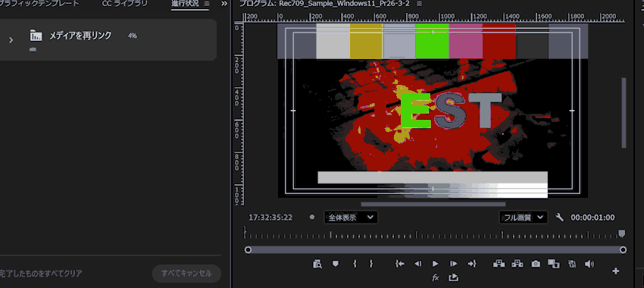Click the Add Marker icon
The width and height of the screenshot is (644, 288).
point(336,264)
